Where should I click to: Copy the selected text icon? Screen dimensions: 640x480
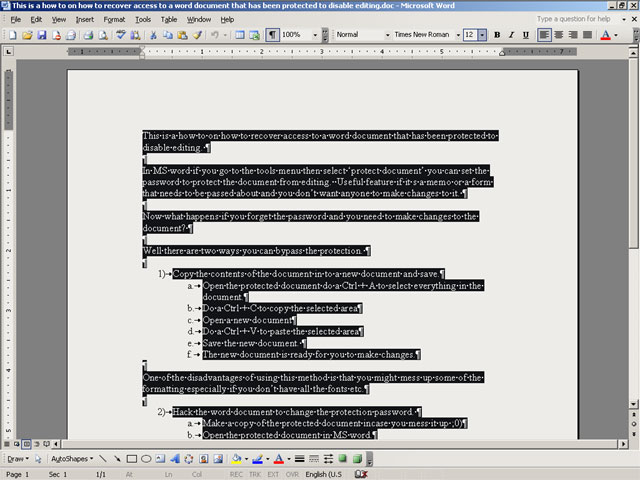click(168, 35)
